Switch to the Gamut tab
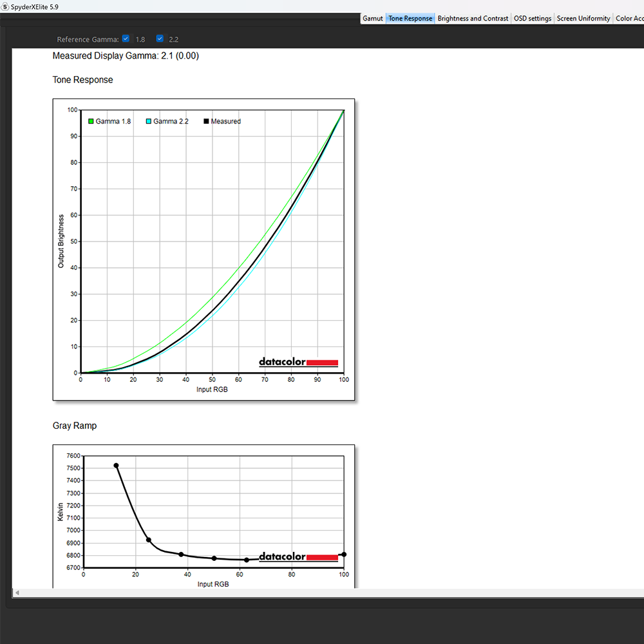Screen dimensions: 644x644 (x=372, y=19)
